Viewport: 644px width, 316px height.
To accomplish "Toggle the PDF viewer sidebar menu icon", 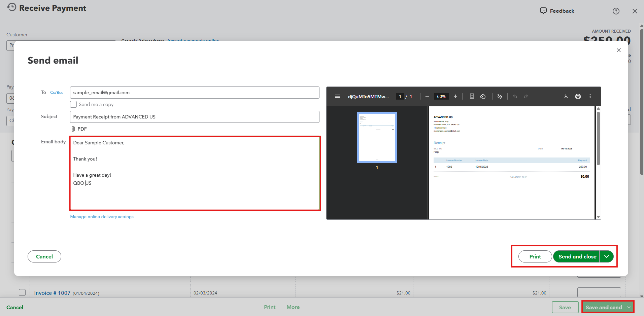I will [337, 97].
